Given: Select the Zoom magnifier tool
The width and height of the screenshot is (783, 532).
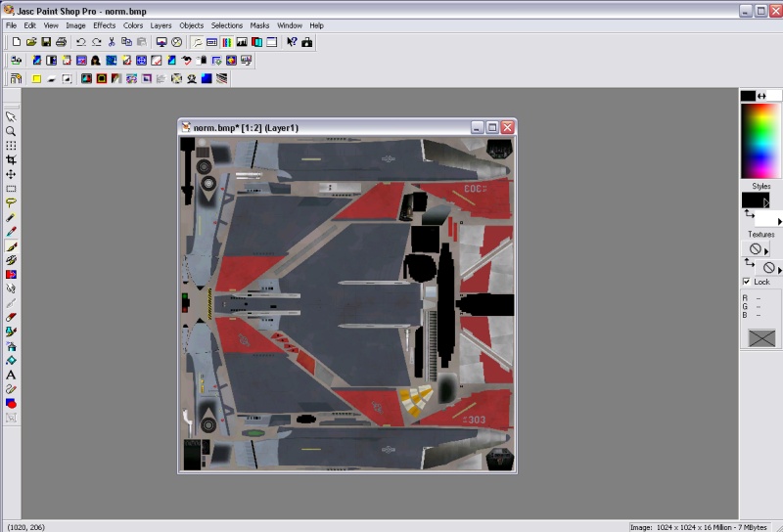Looking at the screenshot, I should click(11, 131).
